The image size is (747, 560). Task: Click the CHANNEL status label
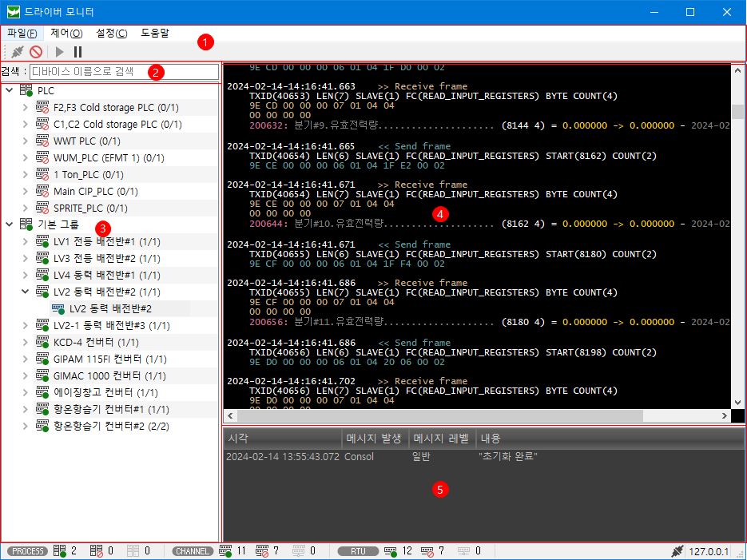point(193,551)
